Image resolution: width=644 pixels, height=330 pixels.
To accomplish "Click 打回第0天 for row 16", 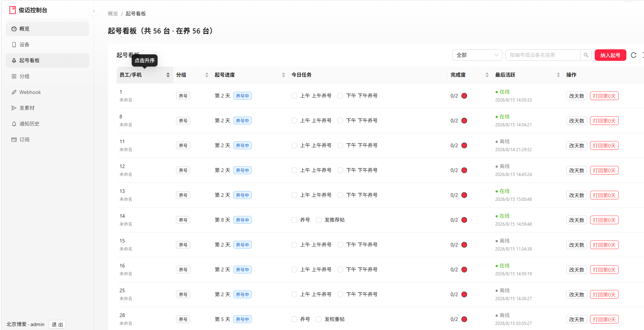I will [x=604, y=270].
